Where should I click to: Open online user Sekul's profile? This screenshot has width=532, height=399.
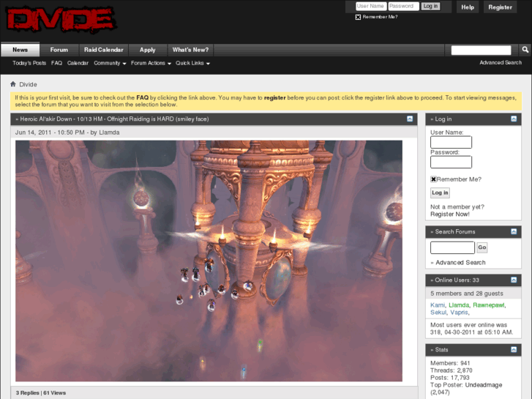[438, 312]
